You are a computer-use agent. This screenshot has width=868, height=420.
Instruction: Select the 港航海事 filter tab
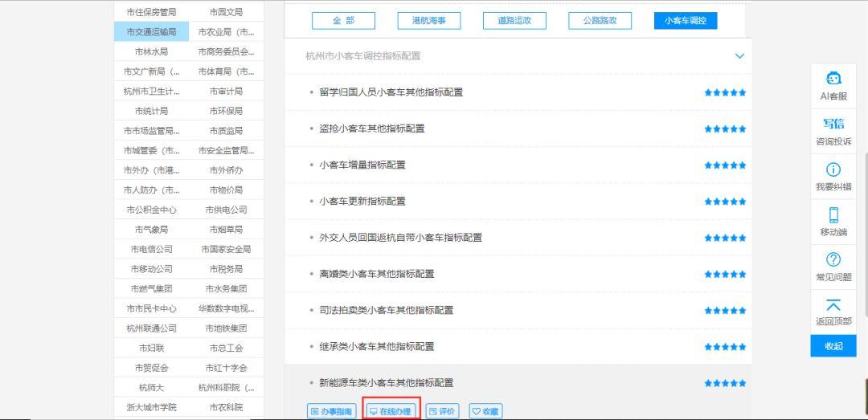coord(429,21)
